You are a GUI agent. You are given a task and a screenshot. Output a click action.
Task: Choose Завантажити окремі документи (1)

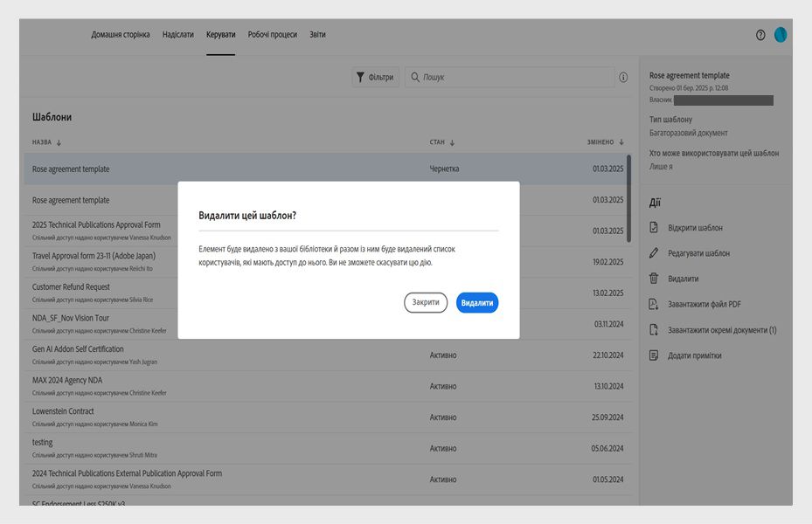click(722, 330)
